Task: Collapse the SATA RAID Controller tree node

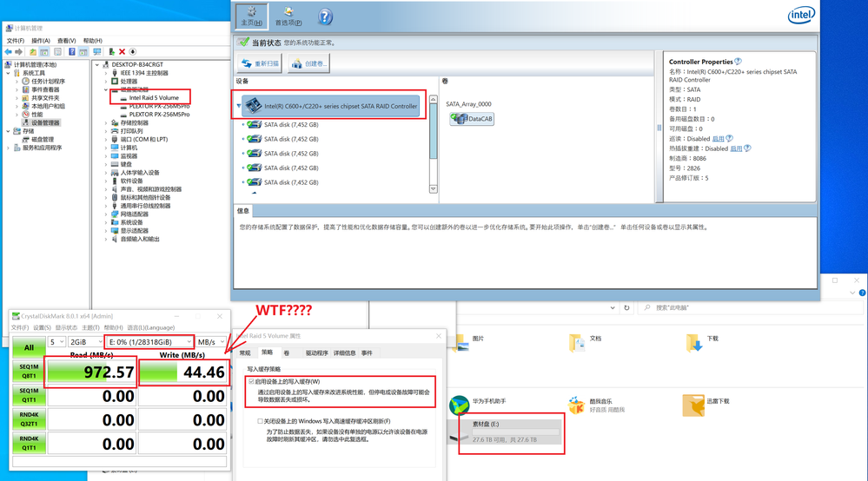Action: click(x=239, y=107)
